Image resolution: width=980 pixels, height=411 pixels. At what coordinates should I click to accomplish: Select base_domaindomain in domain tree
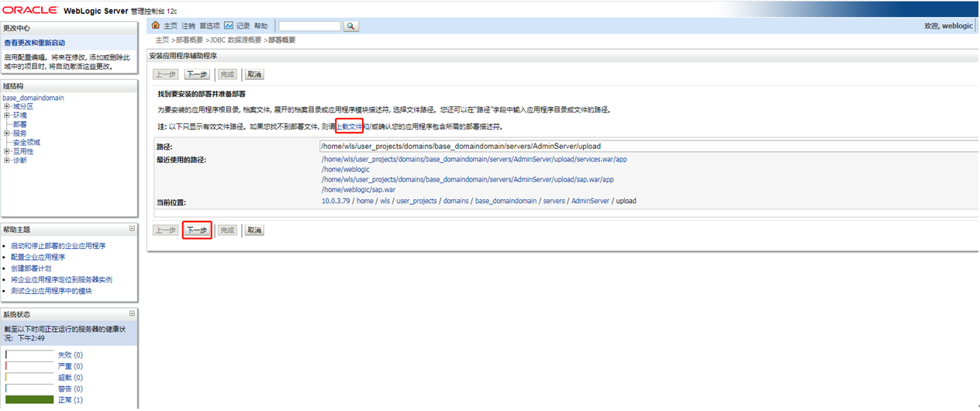[33, 98]
